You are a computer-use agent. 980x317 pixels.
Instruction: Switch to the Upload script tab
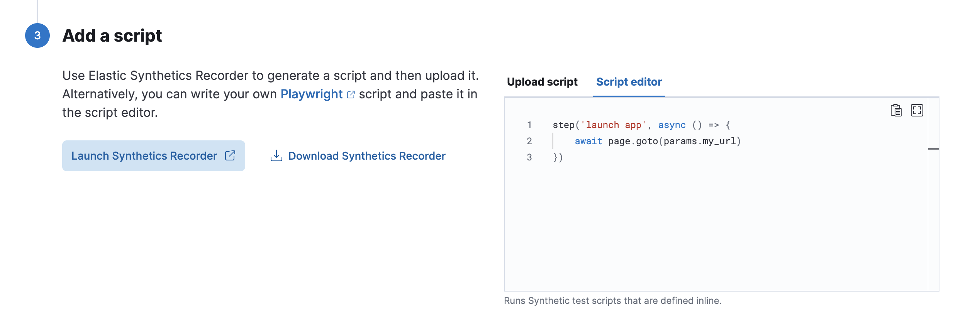pos(542,82)
